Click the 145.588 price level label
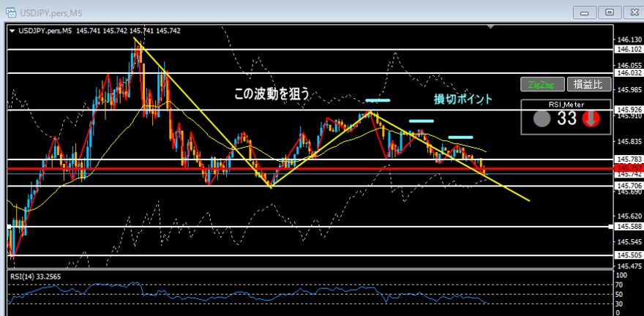The width and height of the screenshot is (644, 316). [628, 227]
